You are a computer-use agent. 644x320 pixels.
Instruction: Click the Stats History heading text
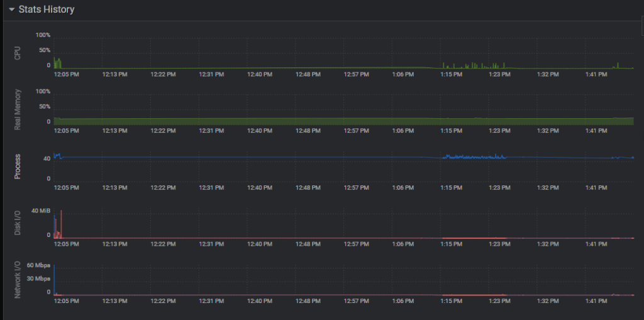point(47,9)
